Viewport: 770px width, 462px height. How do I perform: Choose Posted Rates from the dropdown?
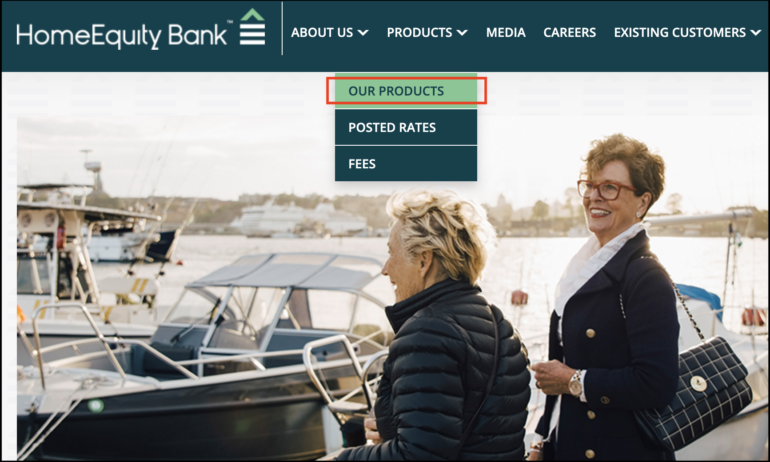coord(406,127)
